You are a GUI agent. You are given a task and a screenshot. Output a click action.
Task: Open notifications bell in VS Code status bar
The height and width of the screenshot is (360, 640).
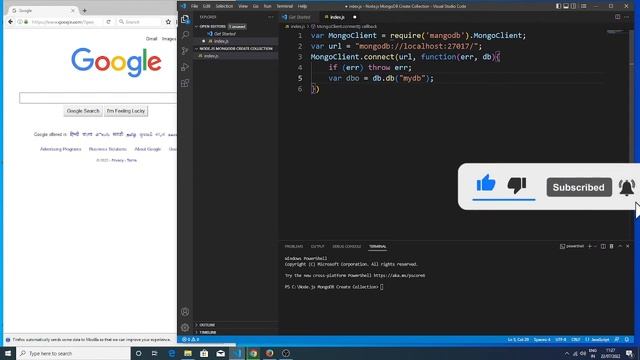pos(627,340)
